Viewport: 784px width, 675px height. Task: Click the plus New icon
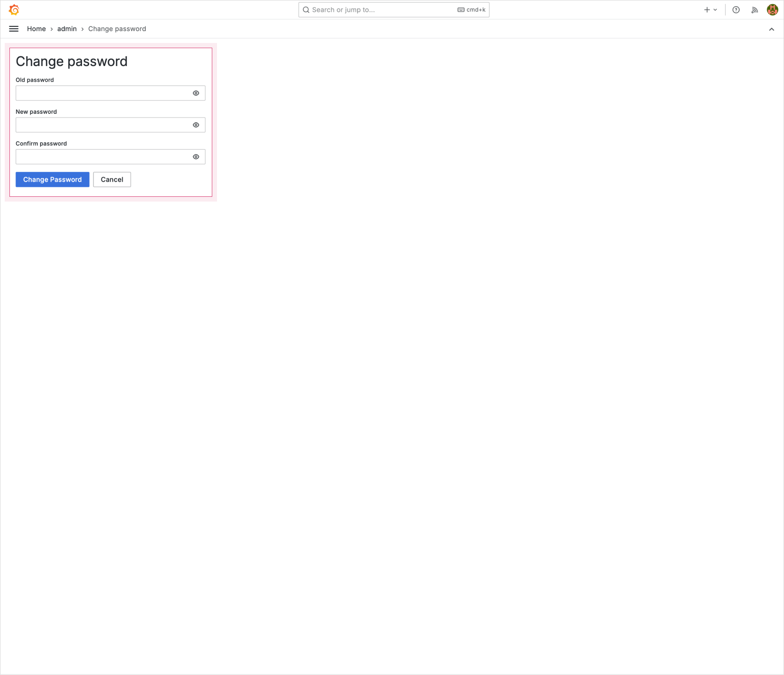coord(707,9)
